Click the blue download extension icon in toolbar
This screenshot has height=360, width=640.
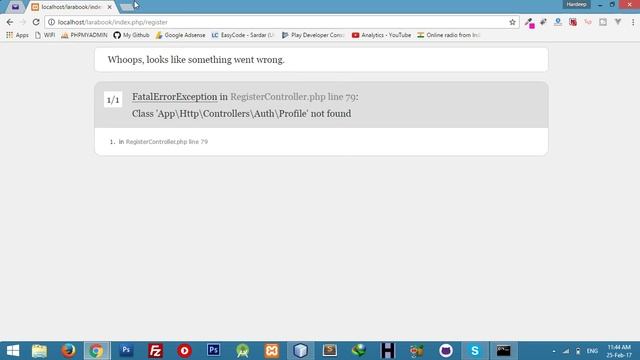click(558, 22)
